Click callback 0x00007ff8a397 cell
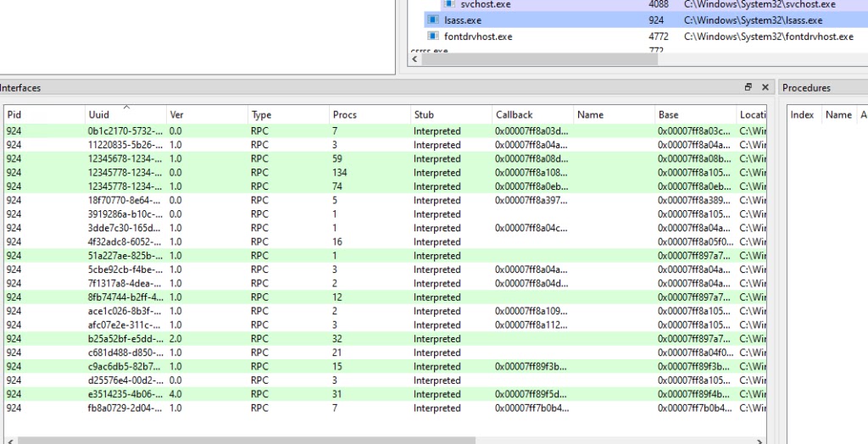868x444 pixels. pos(531,201)
